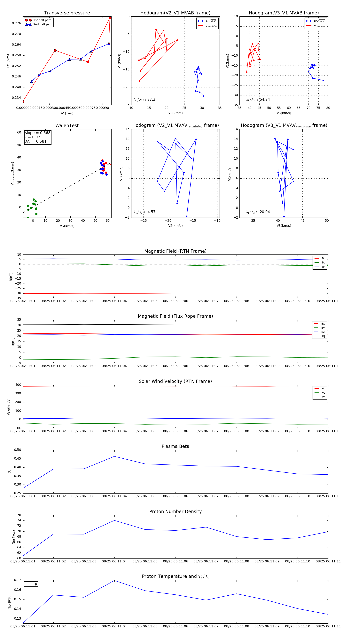351x644 pixels.
Task: Click the "Proton Number Density" plot title
Action: point(175,511)
